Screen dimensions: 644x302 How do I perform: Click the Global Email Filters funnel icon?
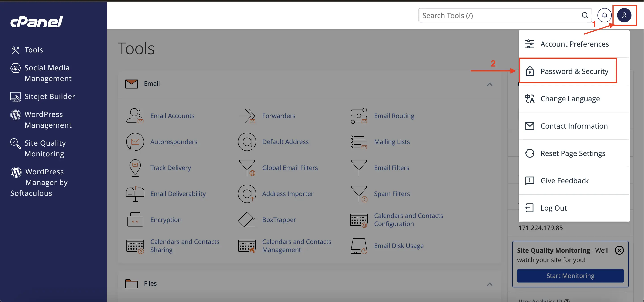247,168
